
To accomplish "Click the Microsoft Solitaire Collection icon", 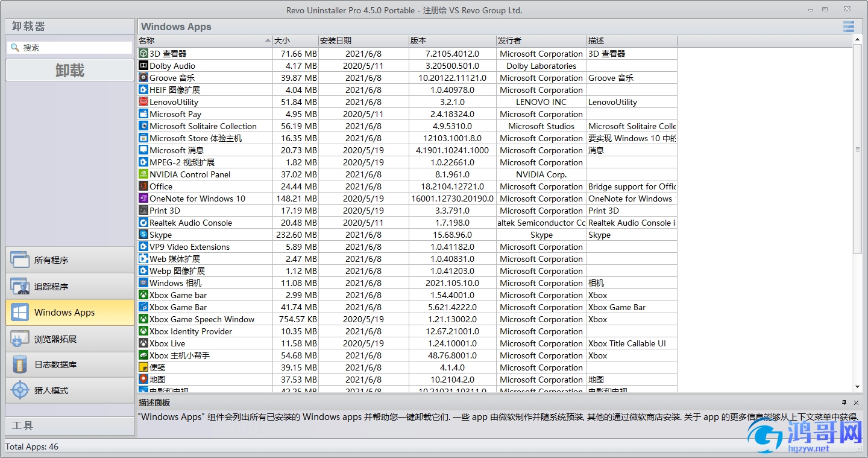I will click(143, 126).
